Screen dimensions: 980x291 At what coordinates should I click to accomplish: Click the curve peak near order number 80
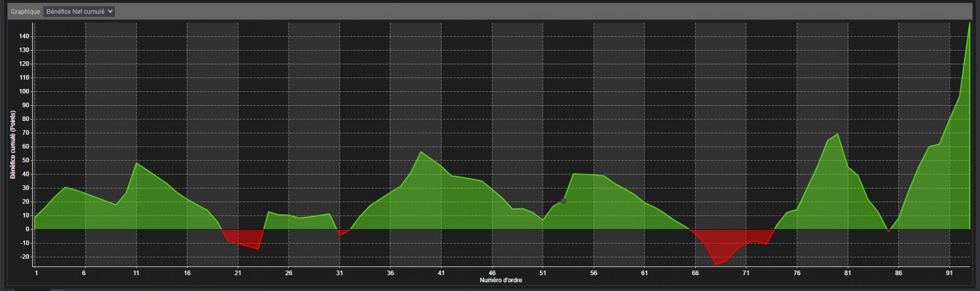(837, 134)
